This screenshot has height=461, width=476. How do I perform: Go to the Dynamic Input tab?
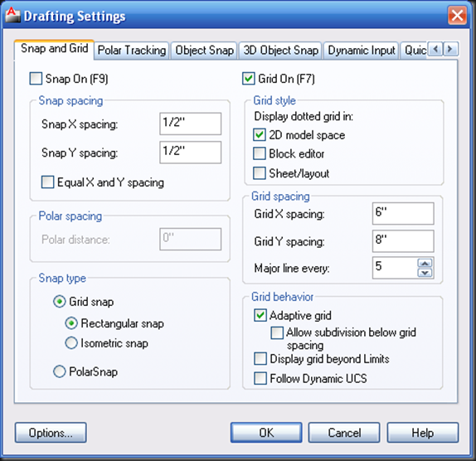362,51
